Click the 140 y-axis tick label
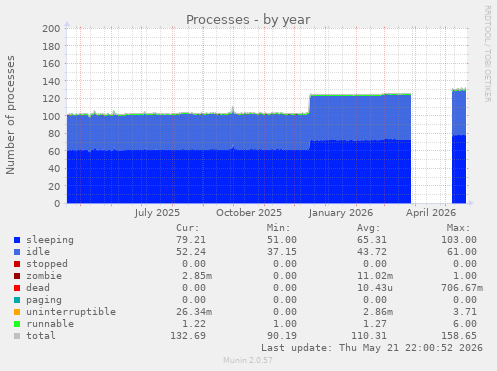The height and width of the screenshot is (371, 497). pyautogui.click(x=51, y=81)
